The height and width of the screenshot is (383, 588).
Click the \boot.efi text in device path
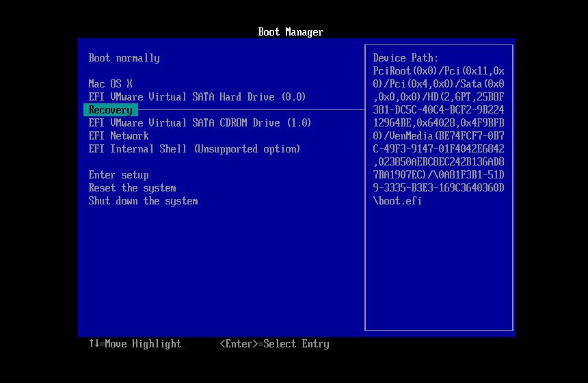(x=397, y=201)
